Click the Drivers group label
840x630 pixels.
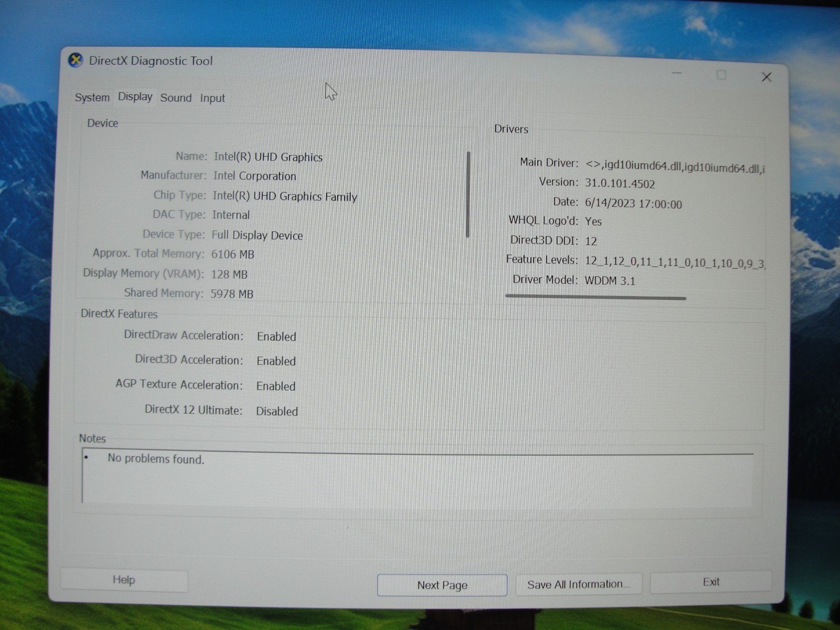pos(511,129)
